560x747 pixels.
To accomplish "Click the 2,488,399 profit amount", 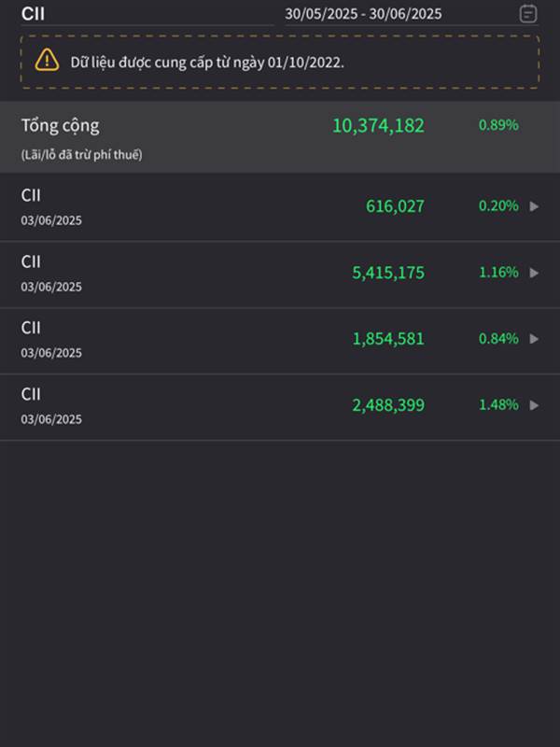I will click(x=388, y=405).
